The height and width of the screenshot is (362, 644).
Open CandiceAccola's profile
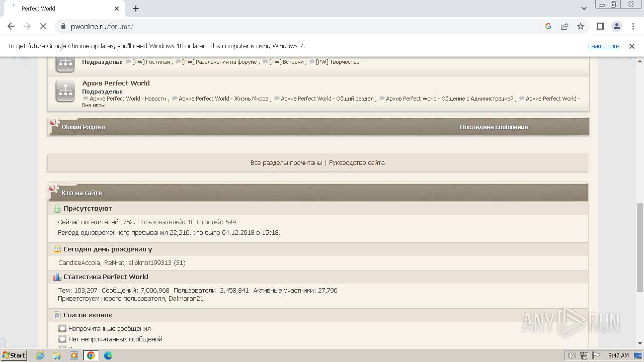coord(79,263)
